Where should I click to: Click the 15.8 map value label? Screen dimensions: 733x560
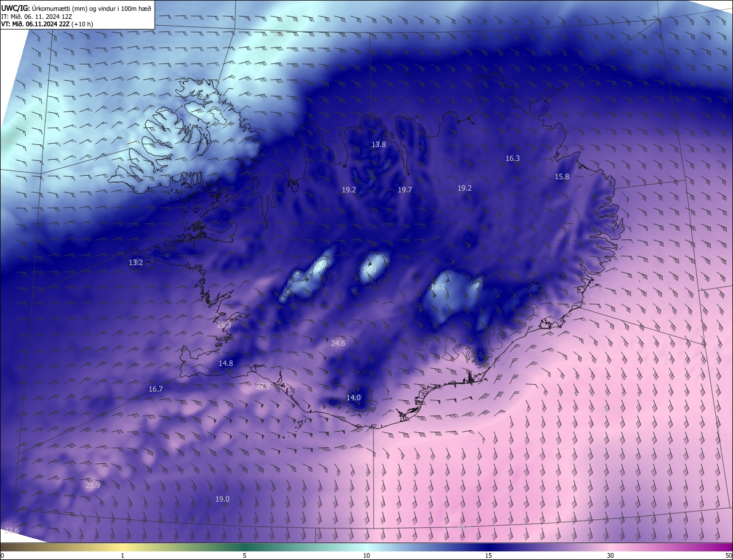pos(562,177)
